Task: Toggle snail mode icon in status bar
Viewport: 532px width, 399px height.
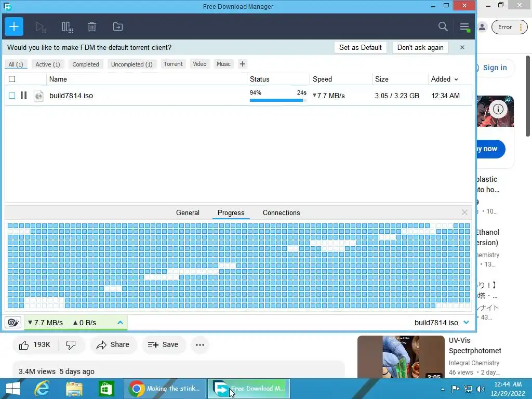Action: tap(13, 322)
